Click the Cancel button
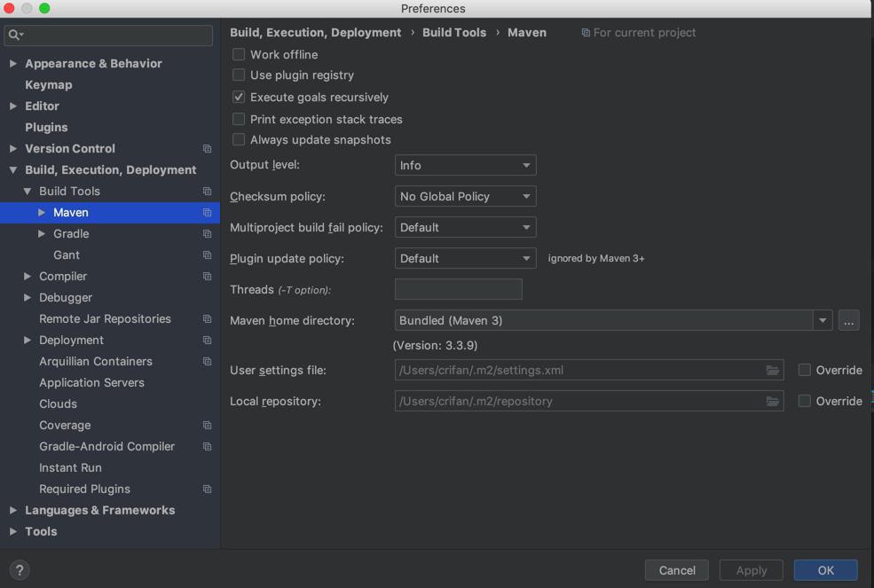The width and height of the screenshot is (874, 588). tap(676, 570)
